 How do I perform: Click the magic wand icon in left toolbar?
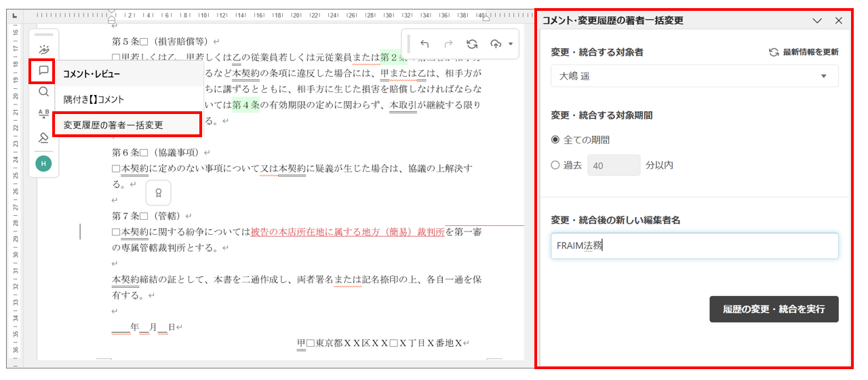click(x=44, y=50)
